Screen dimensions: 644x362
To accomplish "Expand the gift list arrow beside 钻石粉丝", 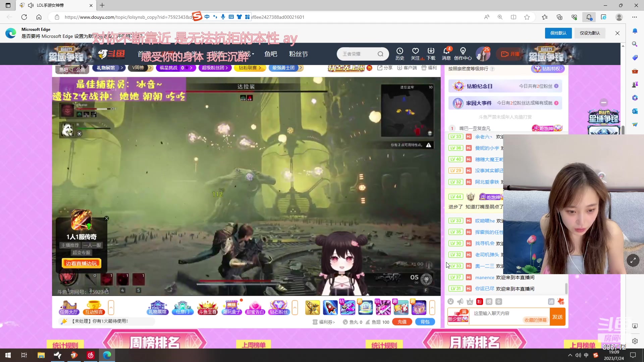I will click(x=294, y=307).
